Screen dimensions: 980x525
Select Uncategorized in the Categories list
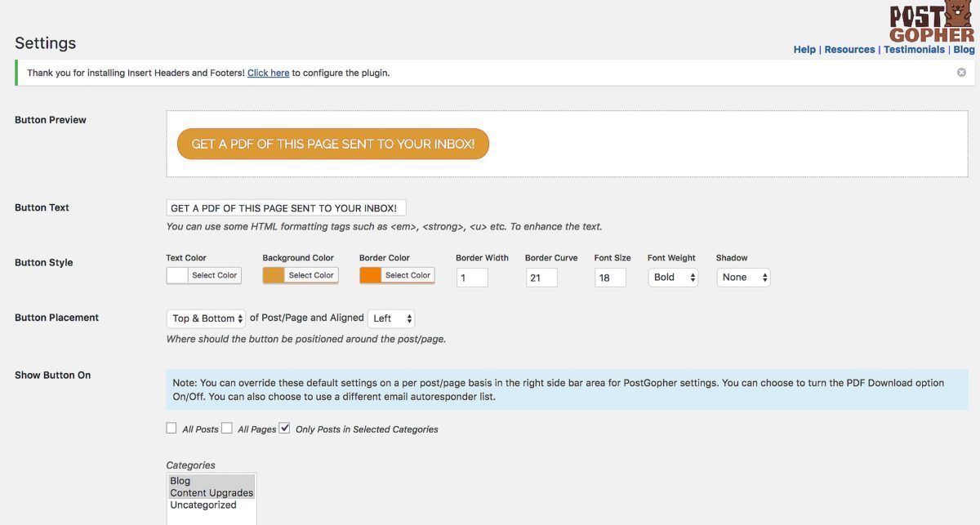(203, 505)
